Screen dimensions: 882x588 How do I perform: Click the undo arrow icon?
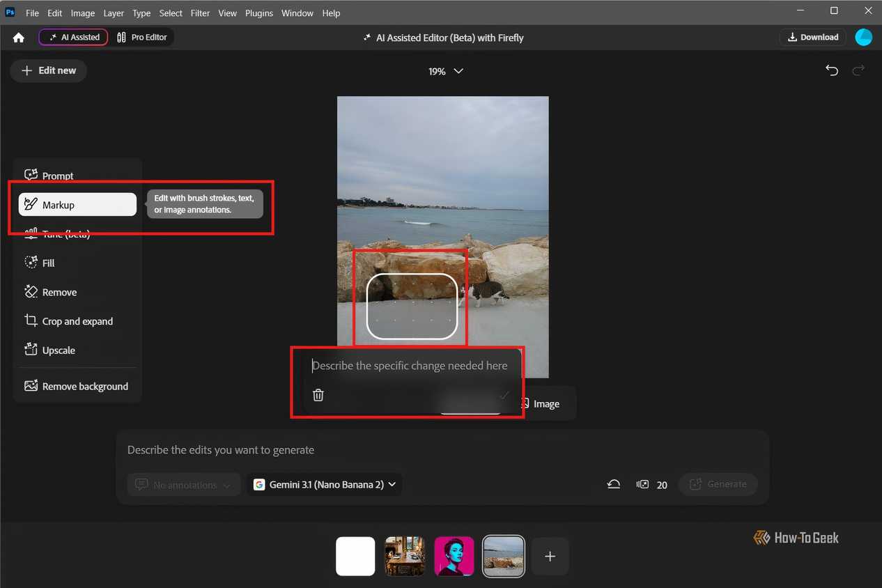[x=832, y=70]
